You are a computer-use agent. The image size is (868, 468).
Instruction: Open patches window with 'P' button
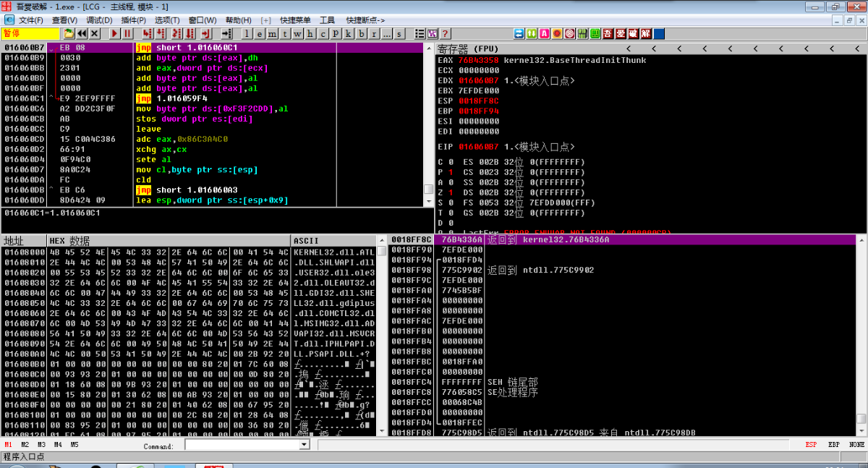click(x=336, y=33)
